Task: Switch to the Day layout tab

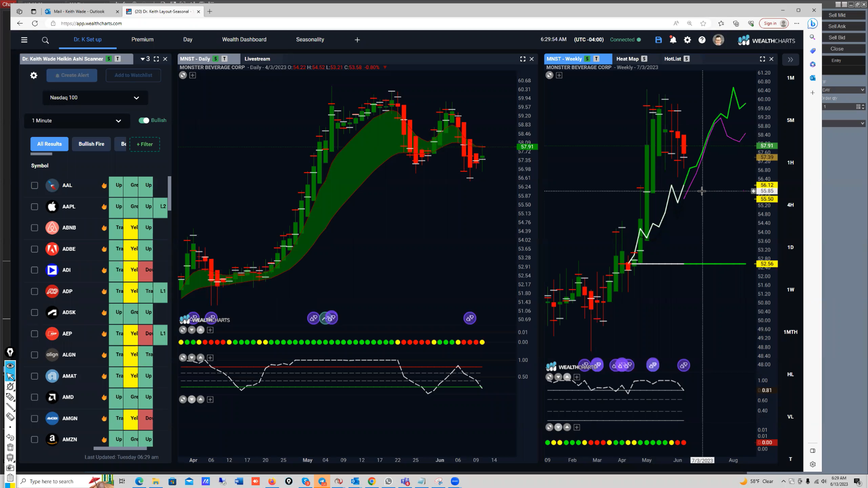Action: (x=188, y=40)
